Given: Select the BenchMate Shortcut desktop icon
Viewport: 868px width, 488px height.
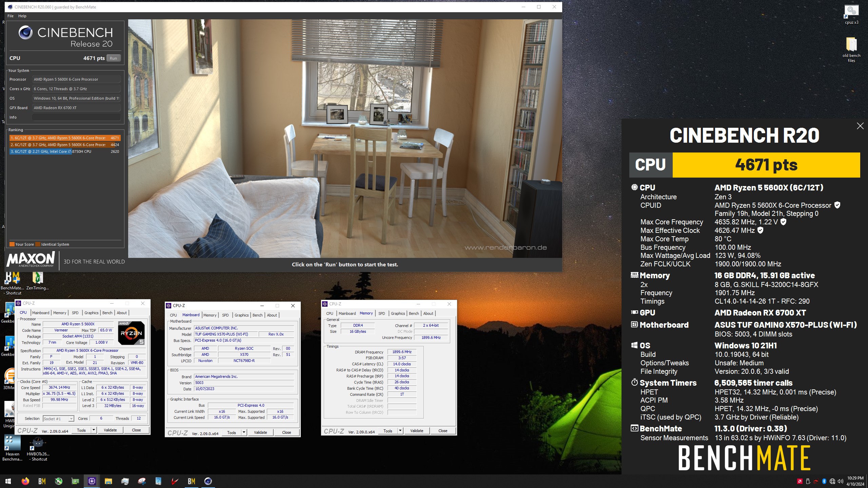Looking at the screenshot, I should click(x=13, y=283).
